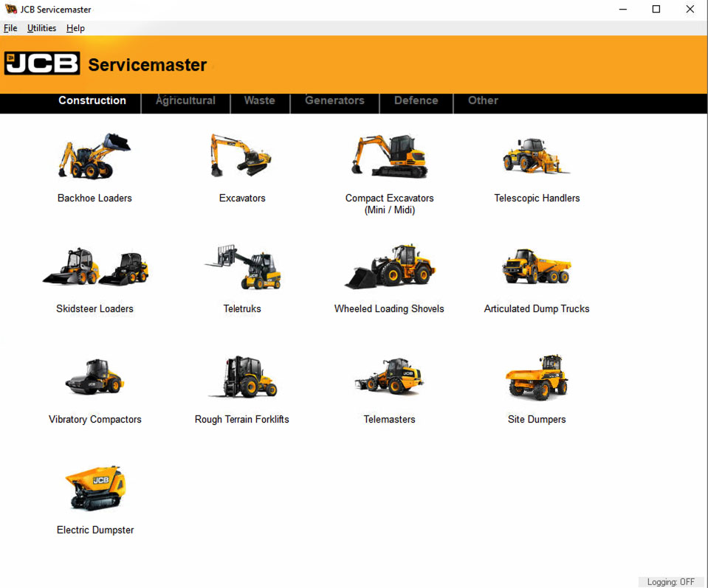
Task: Open the Vibratory Compactors machine image
Action: (x=94, y=377)
